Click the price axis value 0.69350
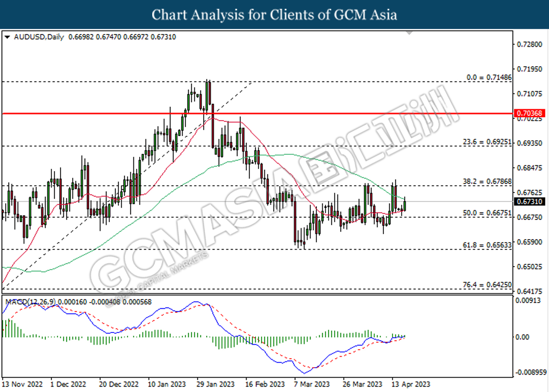The width and height of the screenshot is (549, 392). pyautogui.click(x=529, y=143)
